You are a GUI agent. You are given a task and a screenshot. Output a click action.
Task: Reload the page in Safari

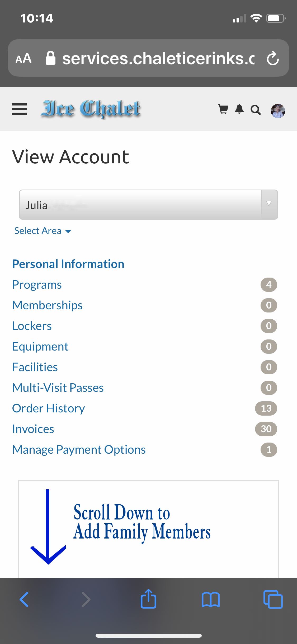(273, 58)
